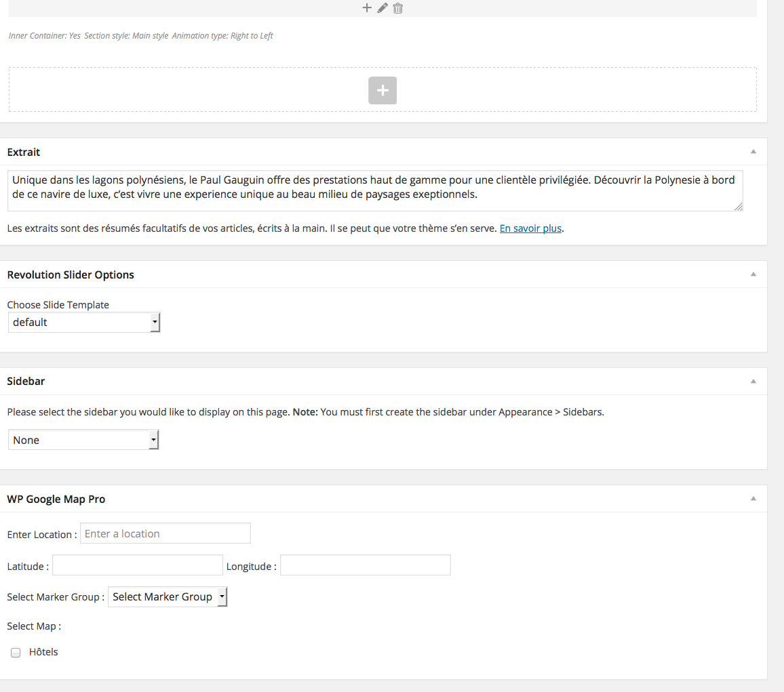Click the WP Google Map Pro panel heading
This screenshot has height=692, width=784.
[56, 500]
